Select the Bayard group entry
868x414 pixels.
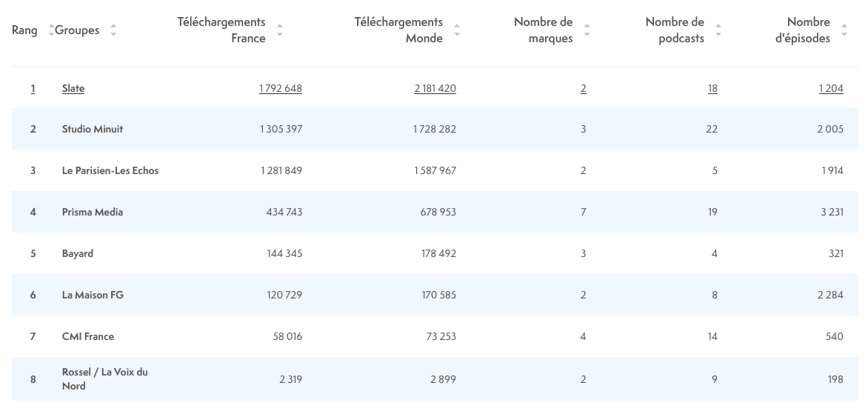[78, 253]
